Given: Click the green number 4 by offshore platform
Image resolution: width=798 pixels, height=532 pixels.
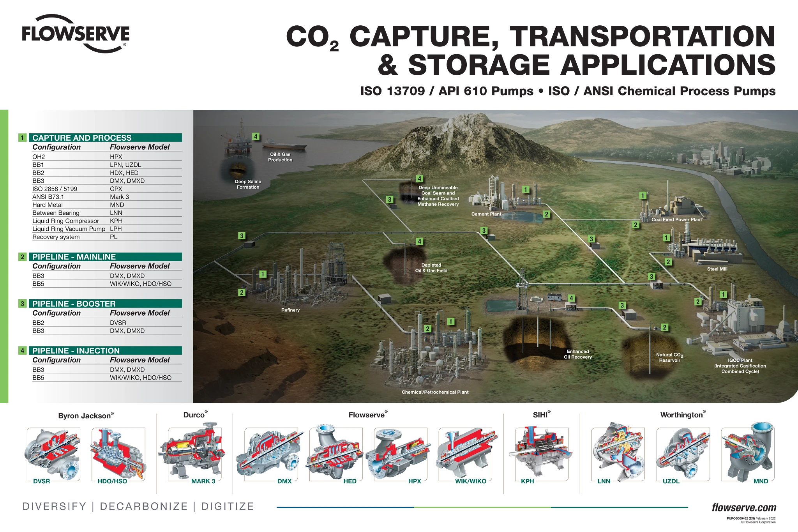Looking at the screenshot, I should point(256,136).
